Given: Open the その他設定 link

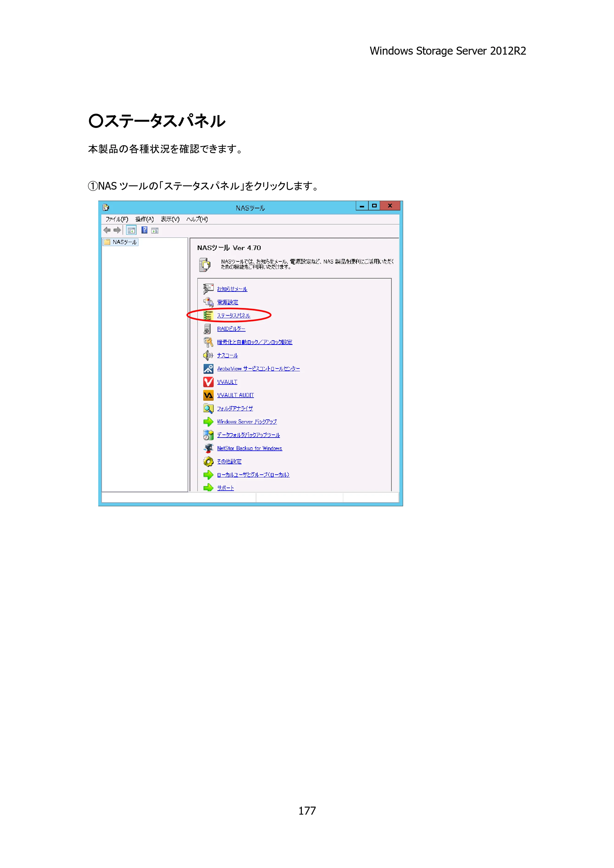Looking at the screenshot, I should tap(229, 461).
